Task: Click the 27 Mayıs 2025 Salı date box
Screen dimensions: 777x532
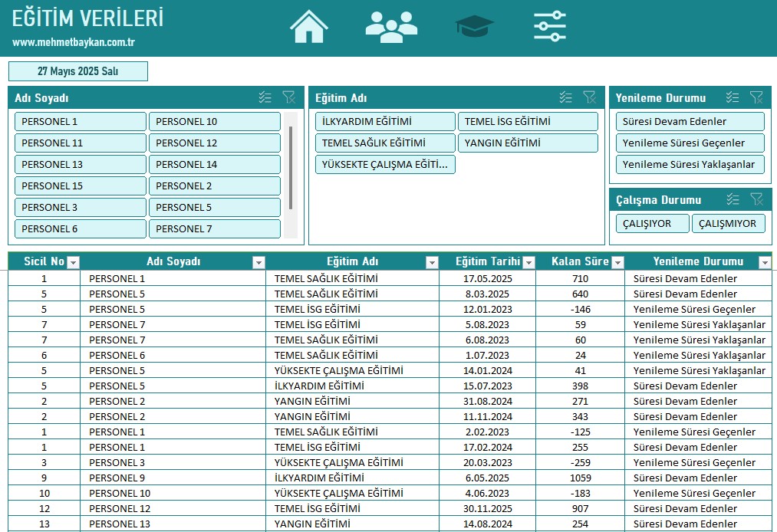Action: 77,71
